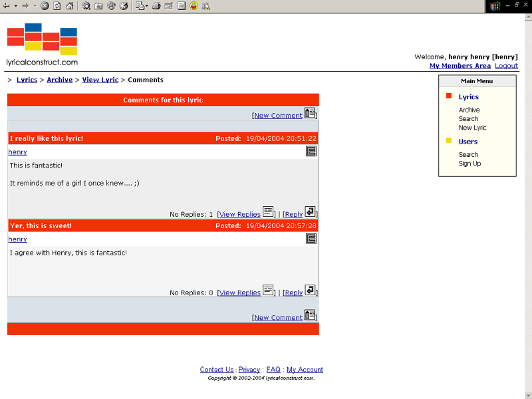This screenshot has width=532, height=399.
Task: Open Privacy footer link
Action: [x=249, y=370]
